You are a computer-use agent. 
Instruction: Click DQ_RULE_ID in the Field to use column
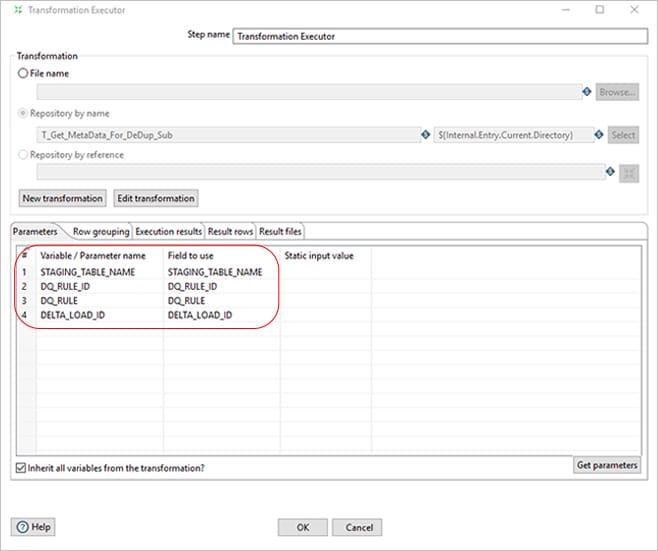(193, 286)
